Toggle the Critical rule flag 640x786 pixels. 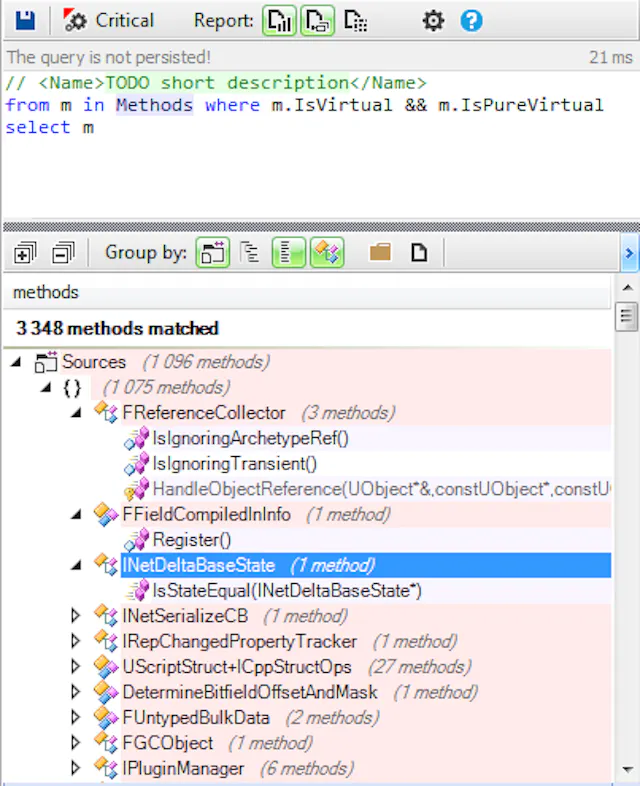pos(108,20)
